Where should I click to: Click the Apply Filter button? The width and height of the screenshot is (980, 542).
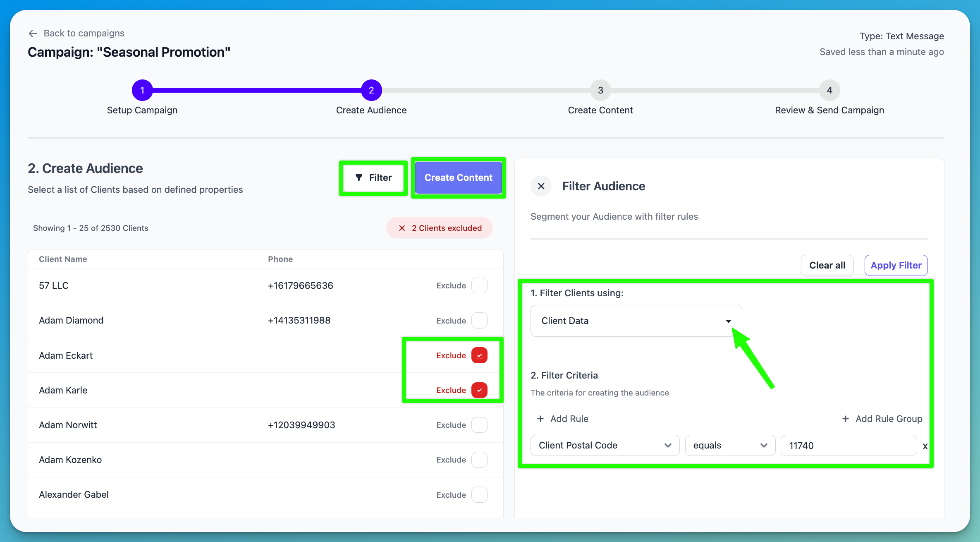[x=896, y=265]
